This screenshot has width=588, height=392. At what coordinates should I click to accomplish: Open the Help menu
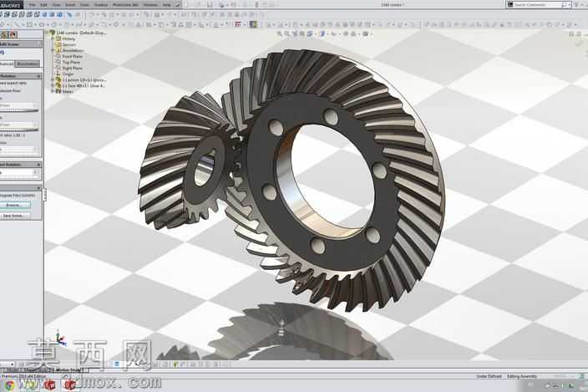[x=166, y=5]
